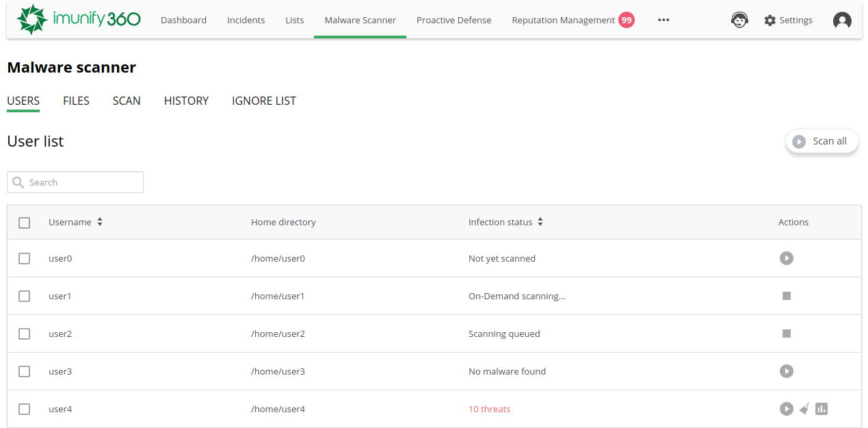Click the Imunify360 logo

[x=79, y=19]
